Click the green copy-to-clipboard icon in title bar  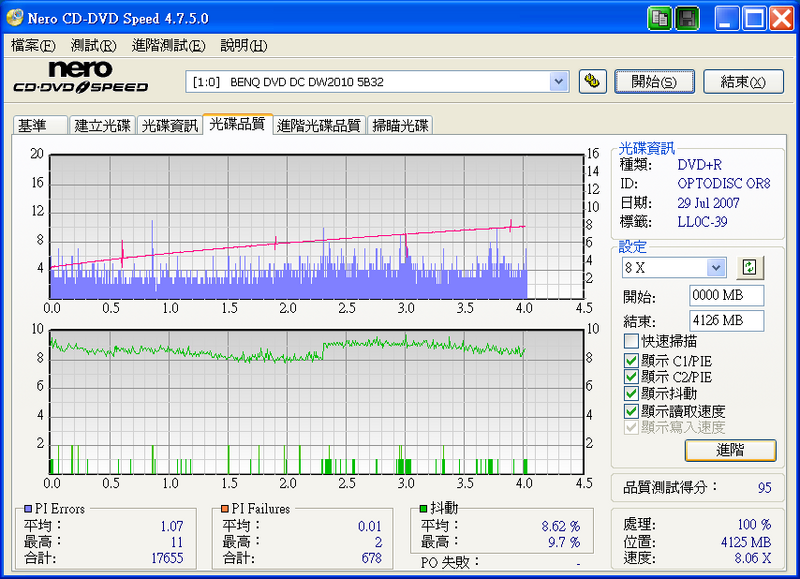pos(660,19)
